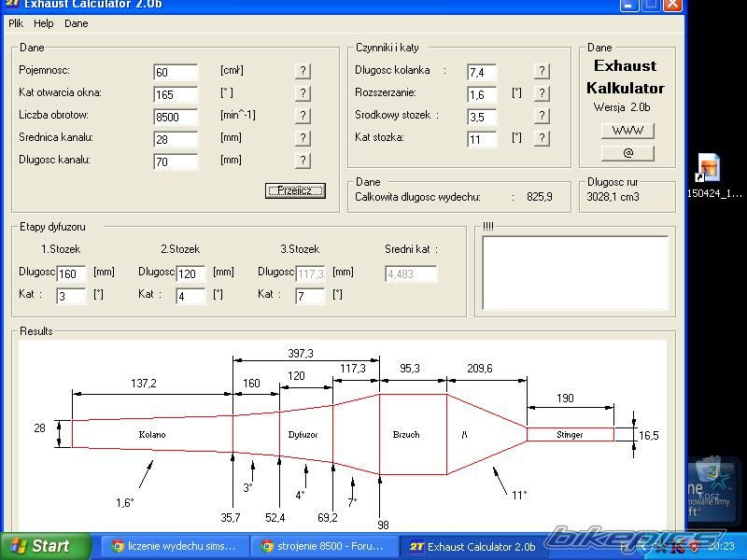Click the Kolano label in diagram
Screen dimensions: 747x560
[x=152, y=434]
